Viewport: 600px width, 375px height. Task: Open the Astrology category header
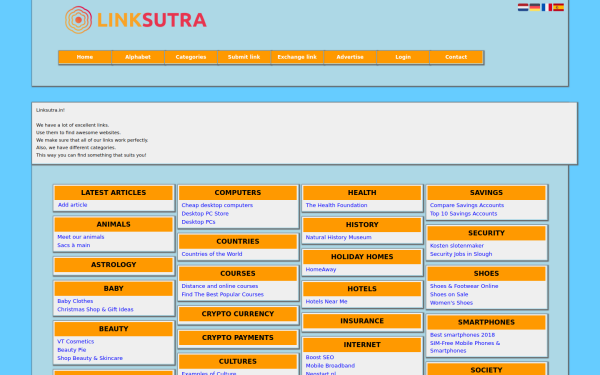(x=114, y=265)
